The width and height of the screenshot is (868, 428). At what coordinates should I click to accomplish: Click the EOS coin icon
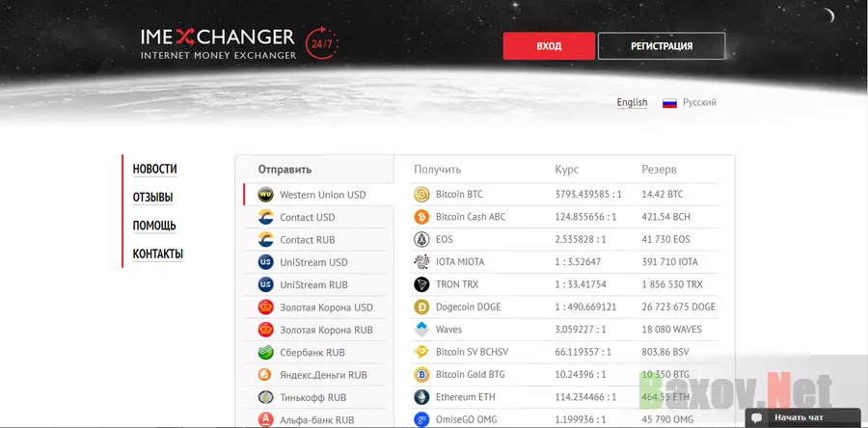coord(421,239)
